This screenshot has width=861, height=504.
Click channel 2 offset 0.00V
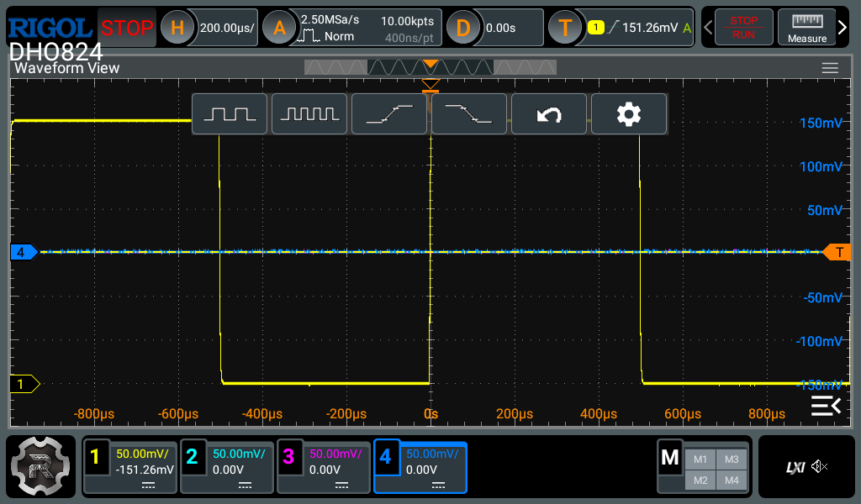(229, 470)
